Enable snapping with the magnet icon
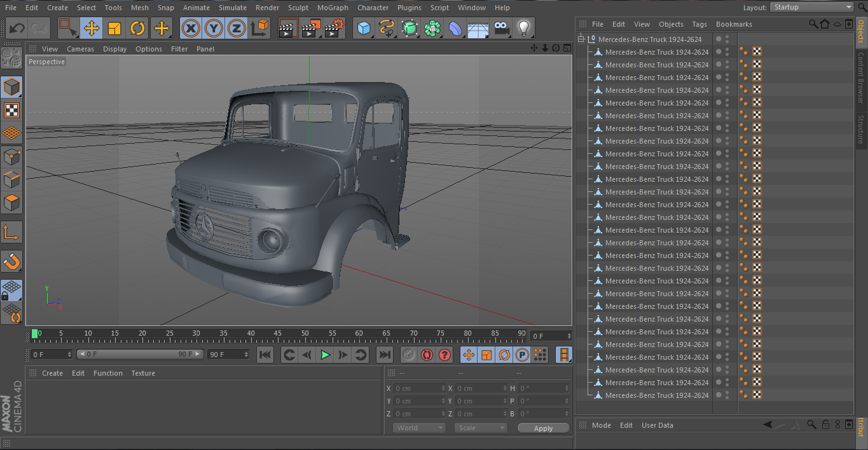 [11, 261]
